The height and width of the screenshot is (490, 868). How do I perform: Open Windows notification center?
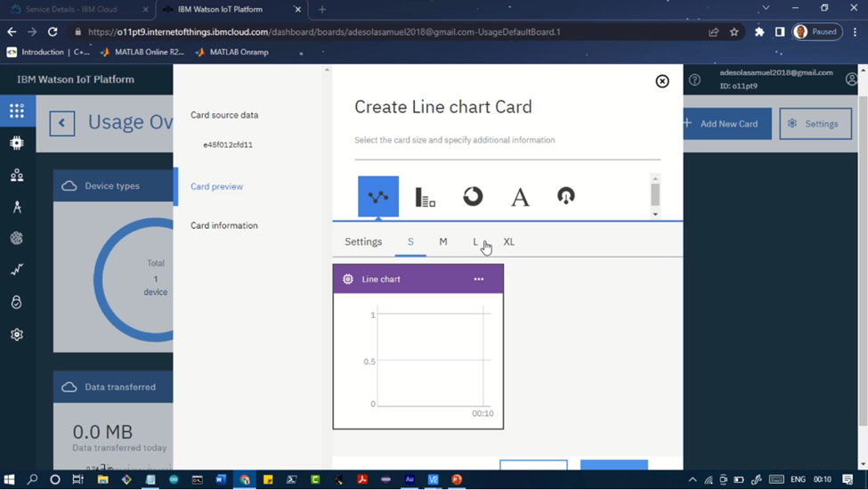tap(848, 479)
